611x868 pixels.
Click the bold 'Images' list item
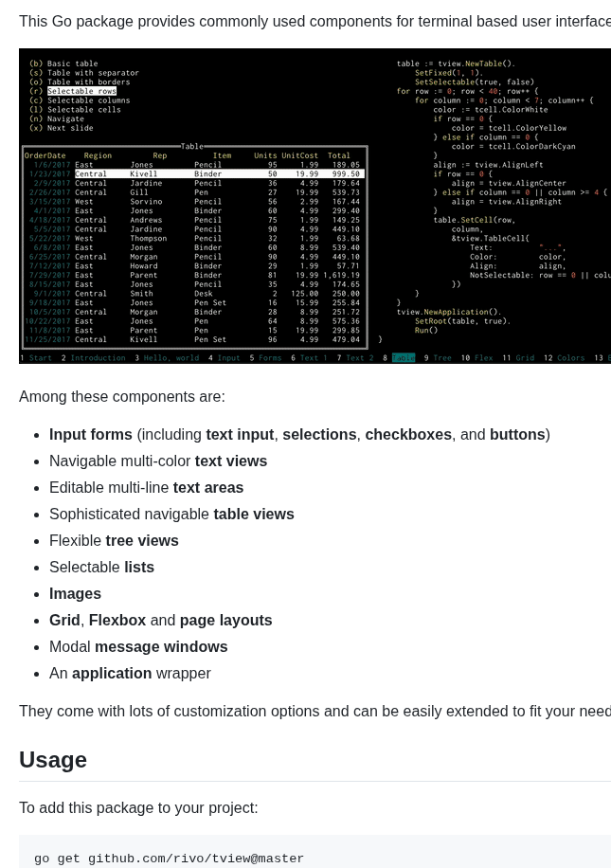[x=75, y=594]
